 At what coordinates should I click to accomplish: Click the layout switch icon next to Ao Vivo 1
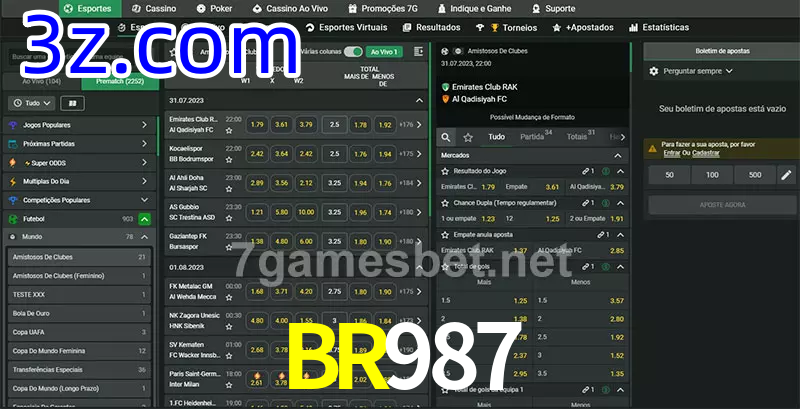418,52
